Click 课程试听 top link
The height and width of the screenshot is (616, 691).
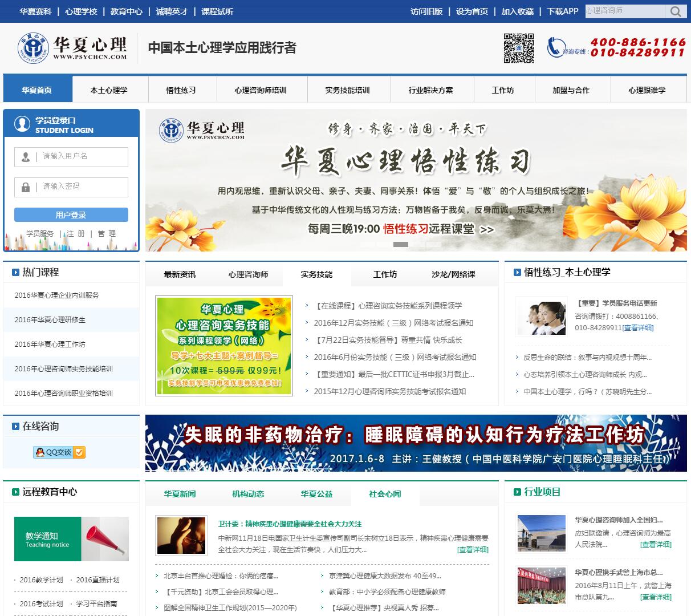(x=217, y=11)
